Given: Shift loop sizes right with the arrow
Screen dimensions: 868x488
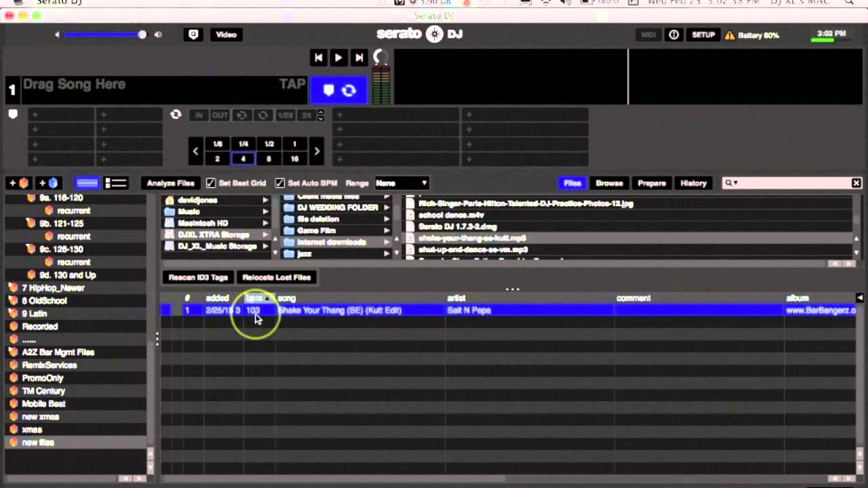Looking at the screenshot, I should click(x=317, y=151).
